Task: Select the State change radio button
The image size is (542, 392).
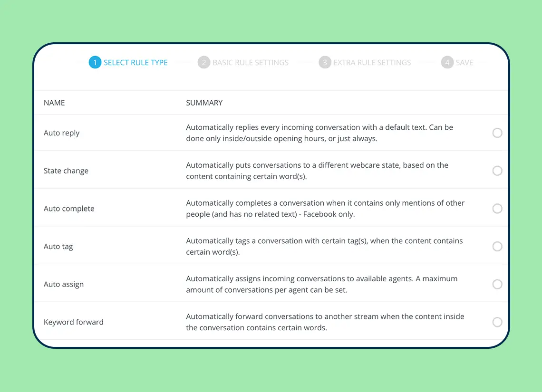Action: [x=497, y=171]
